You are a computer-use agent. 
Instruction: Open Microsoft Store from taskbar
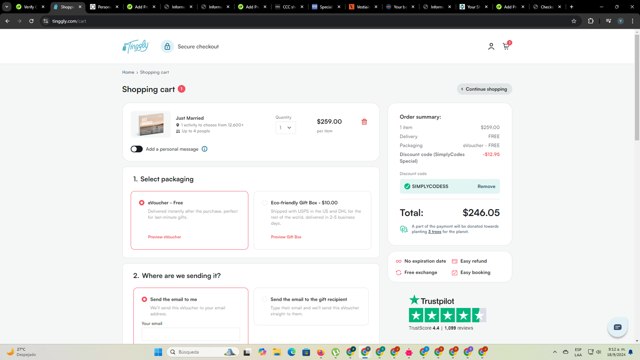tap(306, 352)
